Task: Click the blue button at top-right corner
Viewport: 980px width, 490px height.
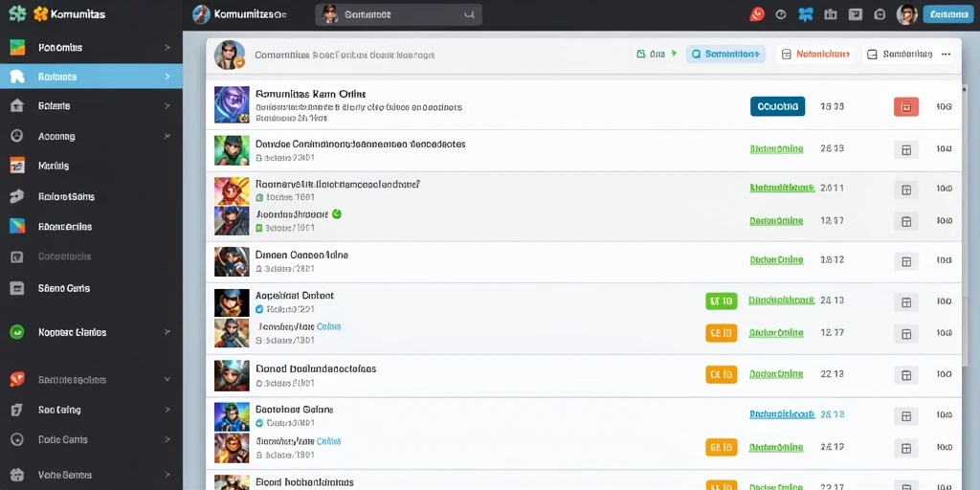Action: (x=948, y=14)
